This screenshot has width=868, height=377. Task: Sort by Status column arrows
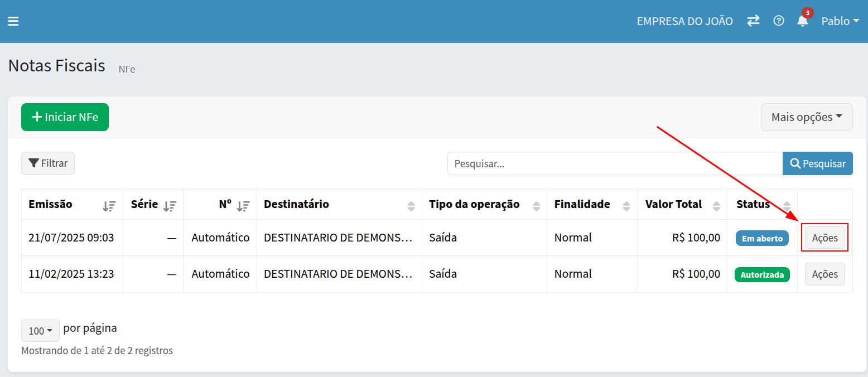coord(787,206)
